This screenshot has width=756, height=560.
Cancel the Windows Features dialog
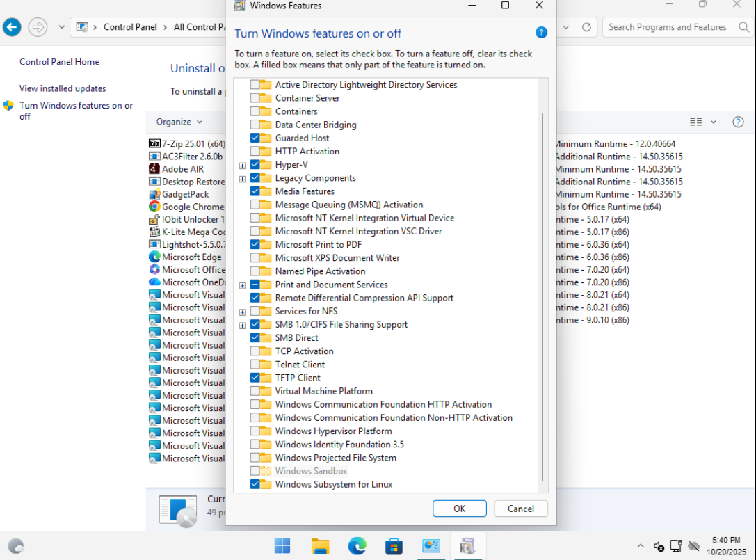pyautogui.click(x=521, y=509)
